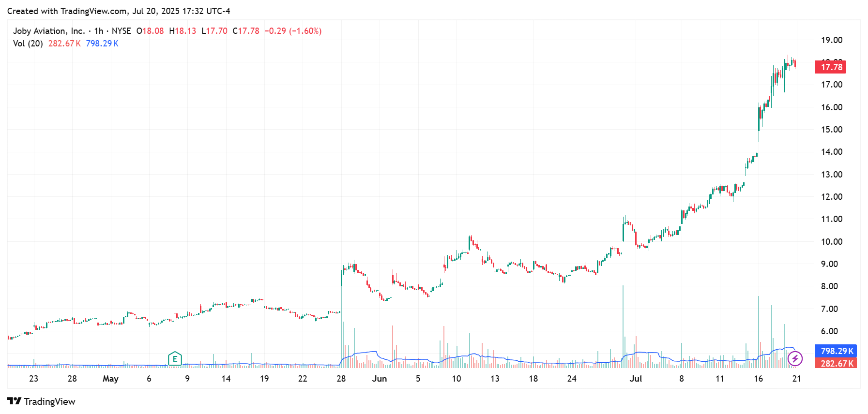Click the 6.00 price axis label

click(x=829, y=331)
